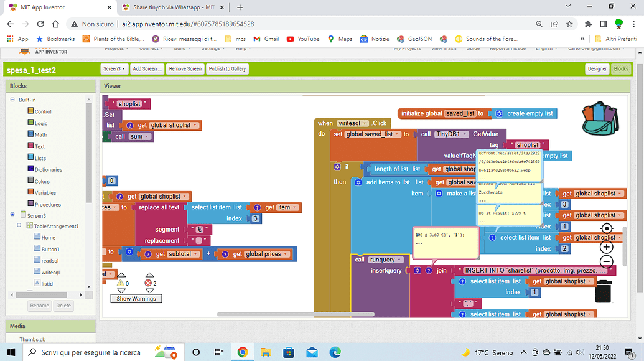Click the Add Screen button
The height and width of the screenshot is (361, 644).
pos(147,69)
